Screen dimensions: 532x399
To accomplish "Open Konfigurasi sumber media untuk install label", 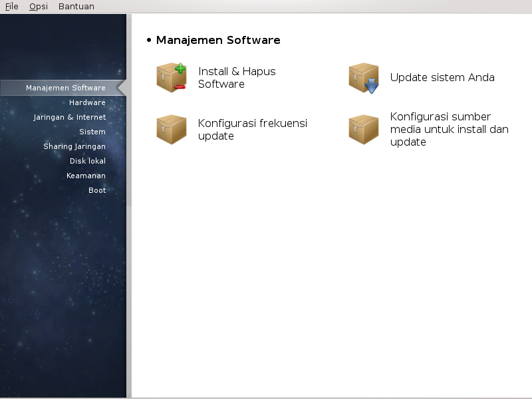I will [450, 129].
